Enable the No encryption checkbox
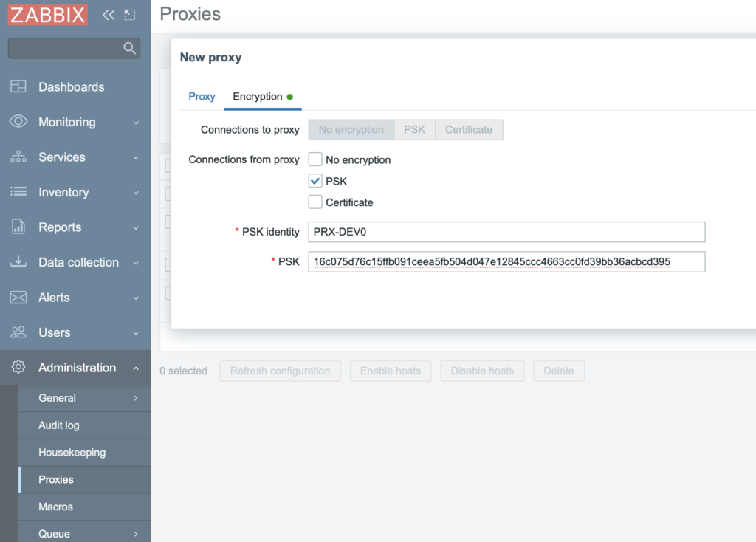 tap(315, 159)
